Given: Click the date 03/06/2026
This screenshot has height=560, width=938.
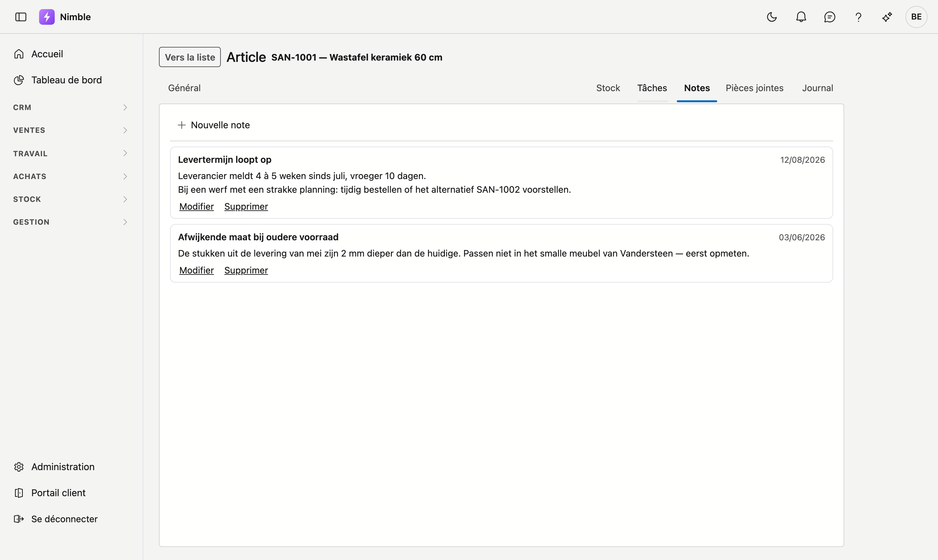Looking at the screenshot, I should pos(802,237).
